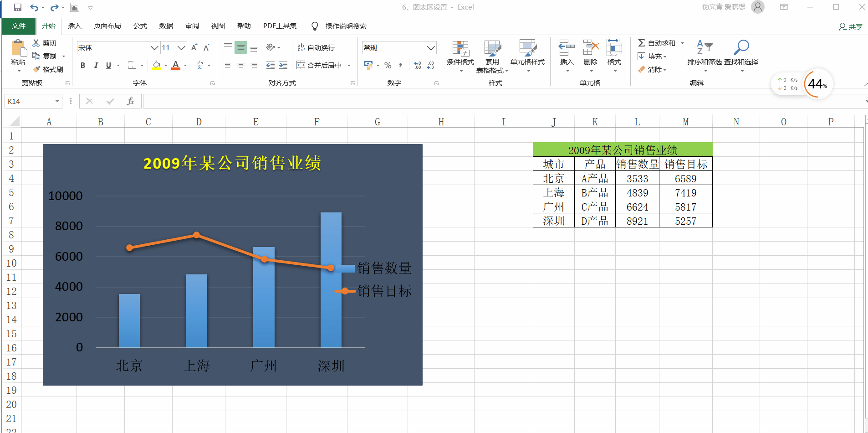Switch to the 公式 Formulas tab
Image resolution: width=868 pixels, height=433 pixels.
click(x=140, y=26)
